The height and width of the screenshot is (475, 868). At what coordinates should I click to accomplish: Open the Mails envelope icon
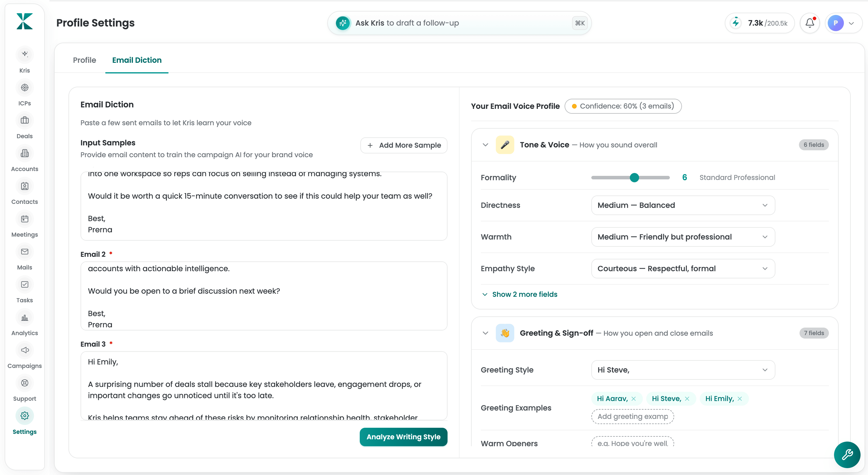[x=25, y=252]
